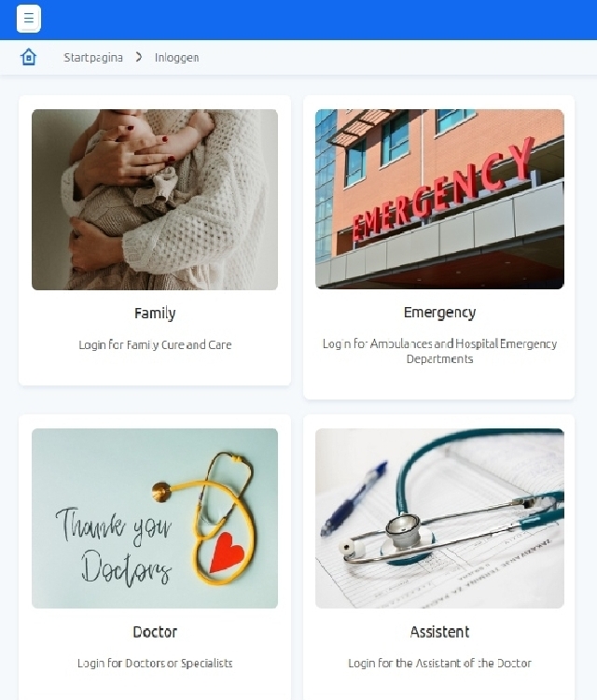Open the mother and baby Family image

click(x=155, y=200)
